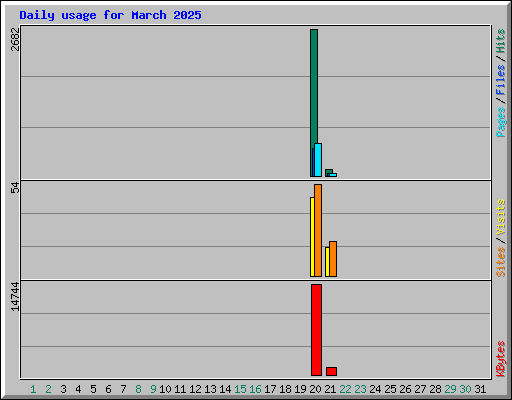This screenshot has width=512, height=400.
Task: Click the KBytes legend label
Action: [x=501, y=359]
